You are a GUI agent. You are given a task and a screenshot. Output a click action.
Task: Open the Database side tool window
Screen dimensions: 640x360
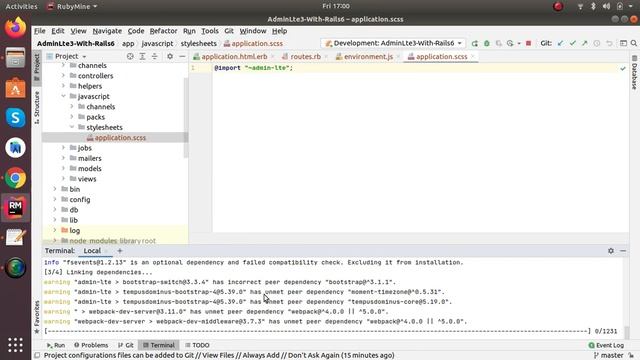[x=634, y=73]
